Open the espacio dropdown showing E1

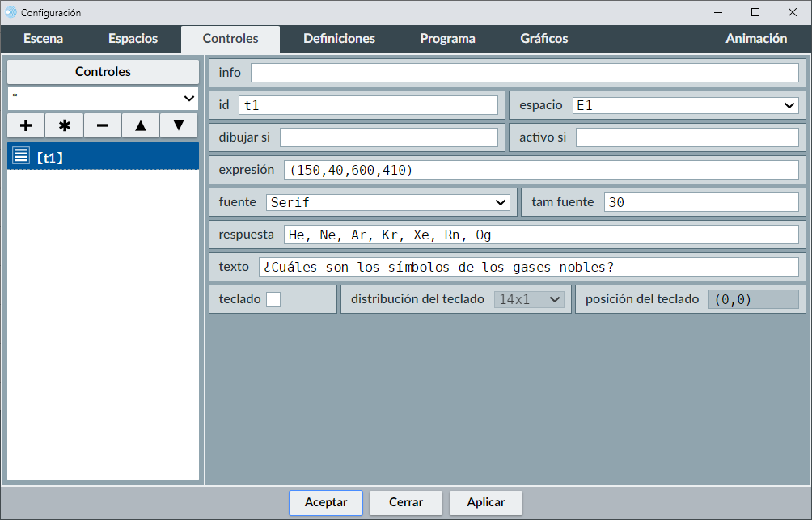click(x=685, y=105)
